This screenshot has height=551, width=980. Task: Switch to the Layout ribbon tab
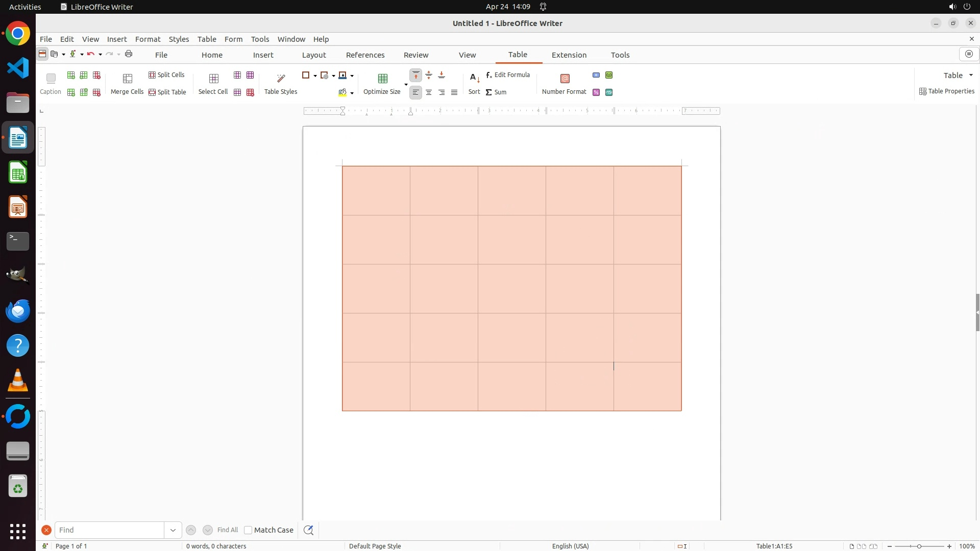coord(313,55)
